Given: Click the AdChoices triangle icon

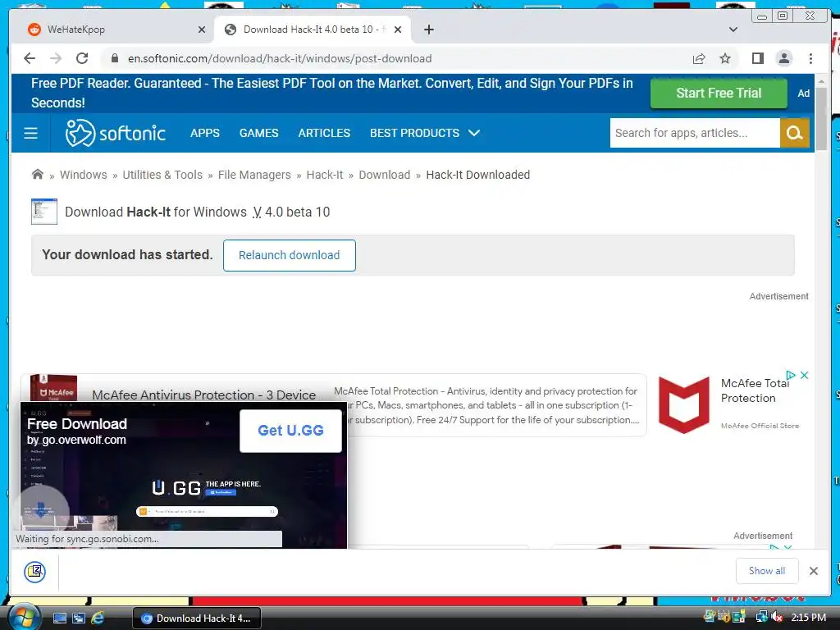Looking at the screenshot, I should point(791,375).
